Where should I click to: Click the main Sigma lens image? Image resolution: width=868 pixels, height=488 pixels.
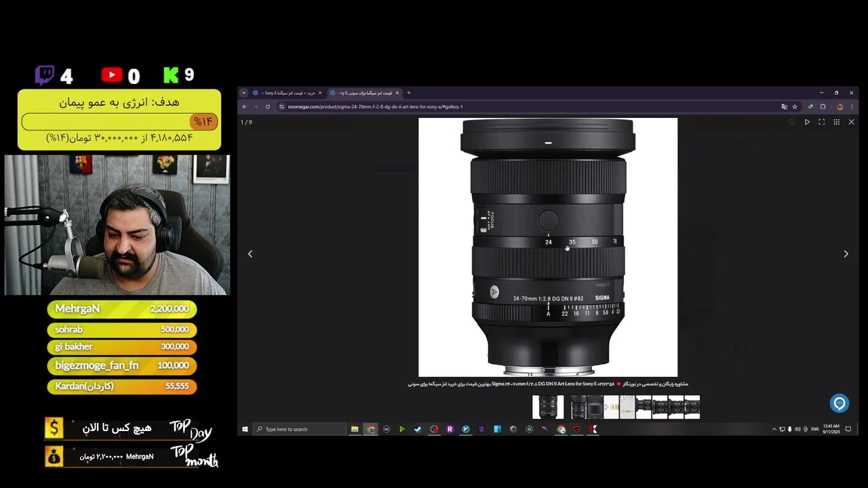point(548,247)
